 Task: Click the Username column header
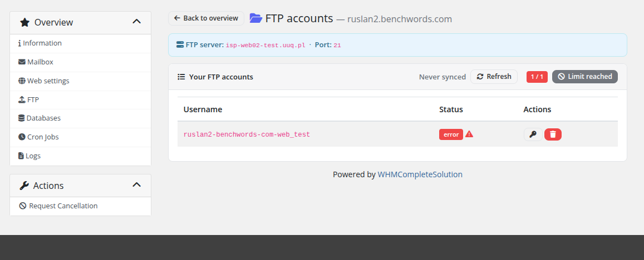(203, 109)
